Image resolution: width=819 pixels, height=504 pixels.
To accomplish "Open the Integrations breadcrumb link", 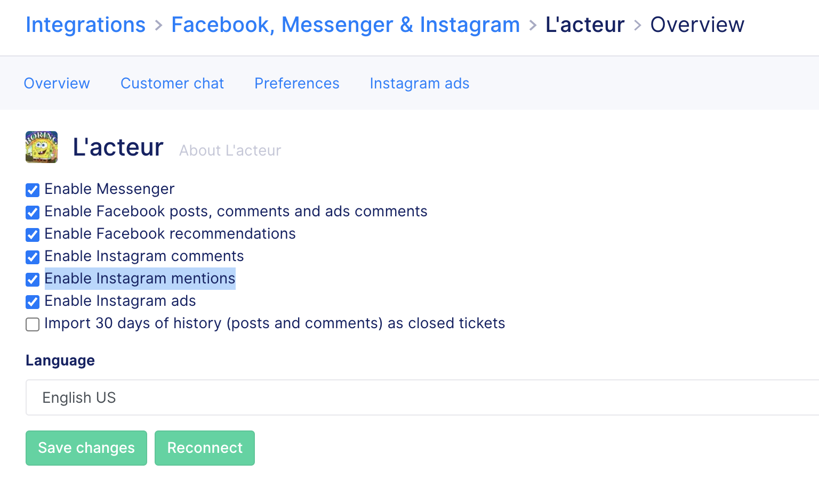I will tap(85, 25).
